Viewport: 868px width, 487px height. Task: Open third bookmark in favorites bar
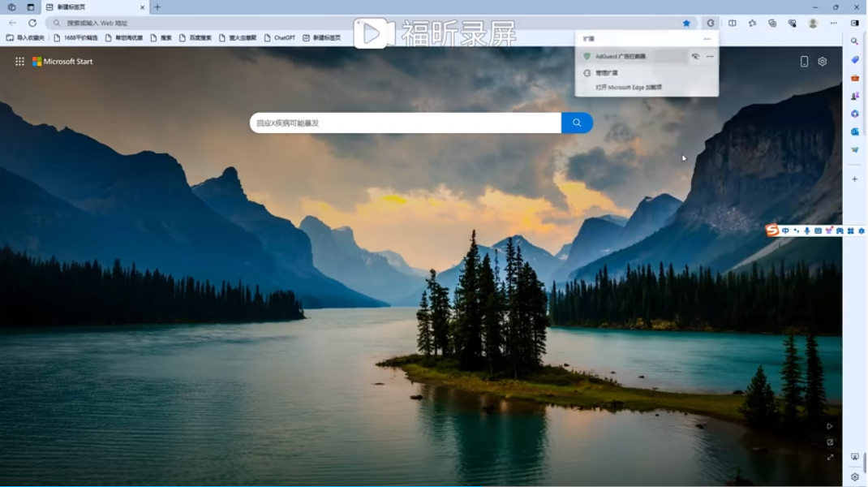pos(124,37)
